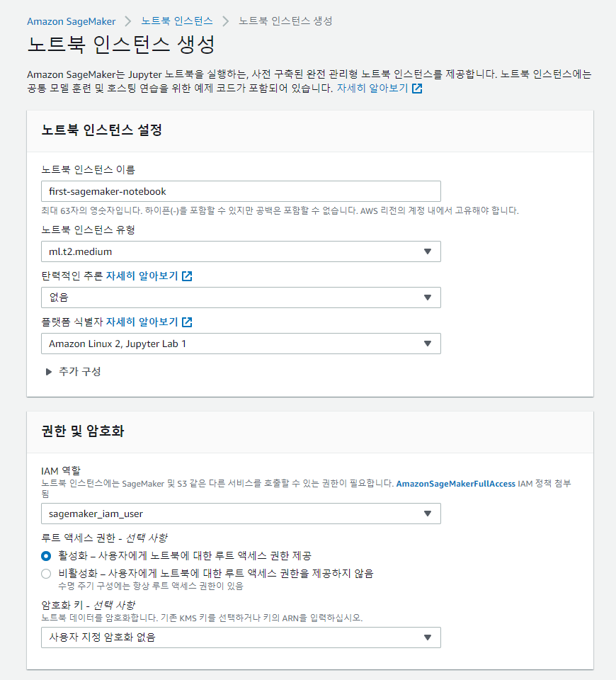The width and height of the screenshot is (616, 680).
Task: Click the notebook instance name input field
Action: (x=241, y=191)
